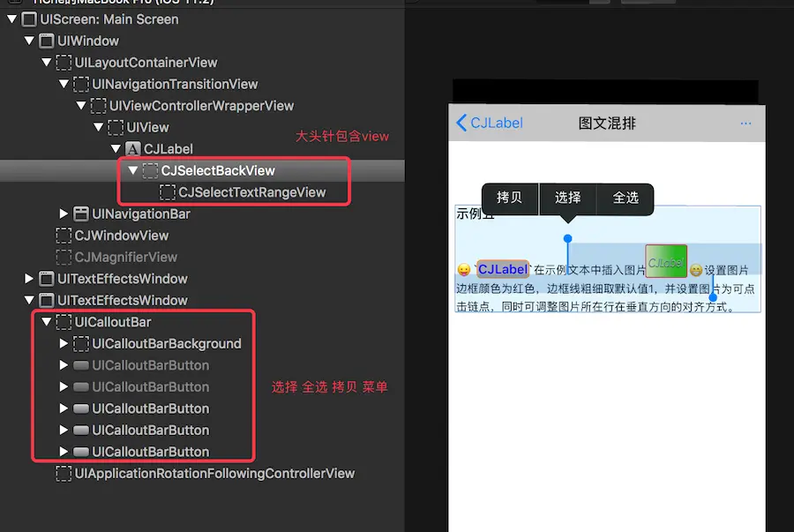Expand the collapsed UITextEffectsWindow node

coord(29,279)
